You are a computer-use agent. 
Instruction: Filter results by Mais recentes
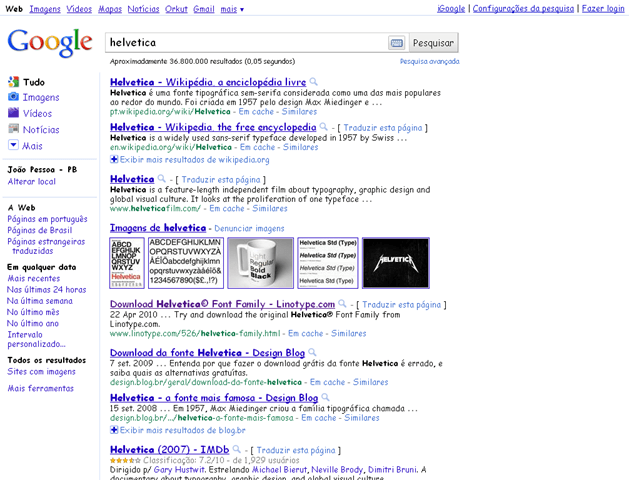[34, 278]
